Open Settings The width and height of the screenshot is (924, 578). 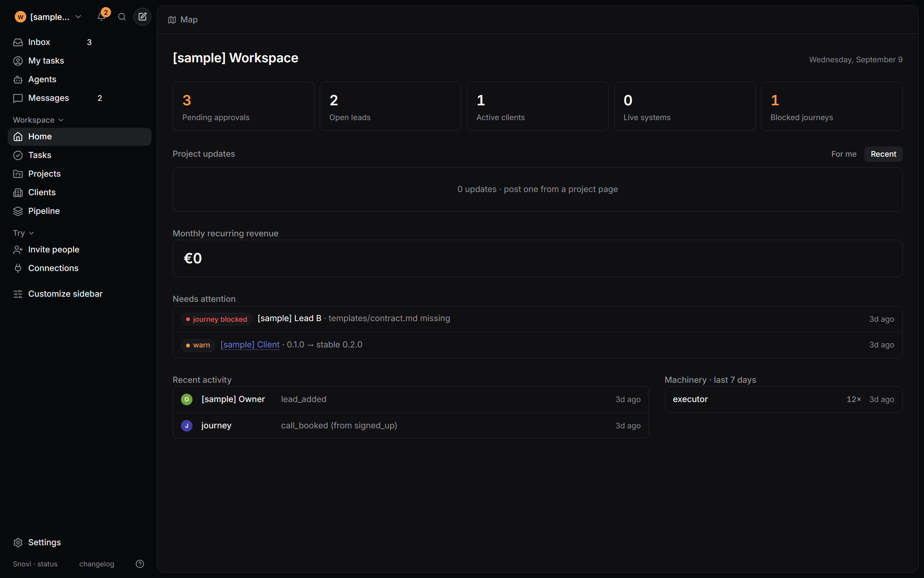click(80, 542)
